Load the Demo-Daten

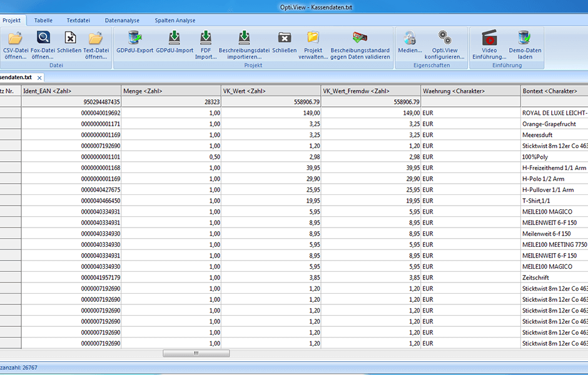[525, 45]
